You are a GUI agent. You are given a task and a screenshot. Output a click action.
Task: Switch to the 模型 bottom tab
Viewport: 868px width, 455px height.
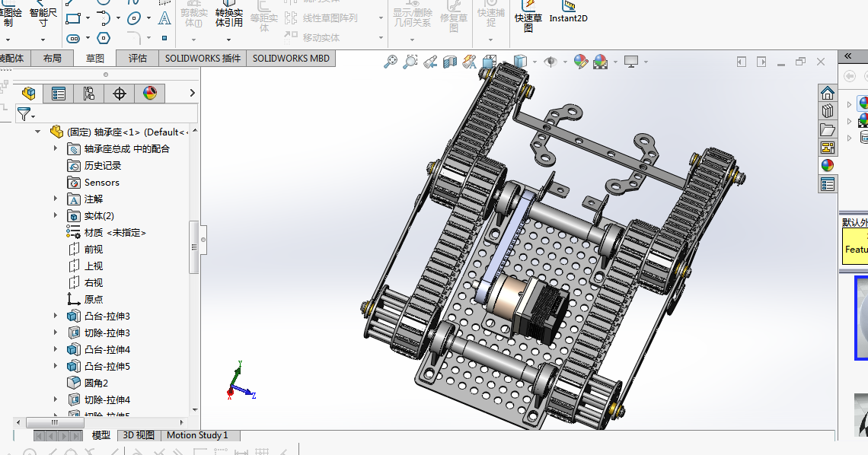101,435
